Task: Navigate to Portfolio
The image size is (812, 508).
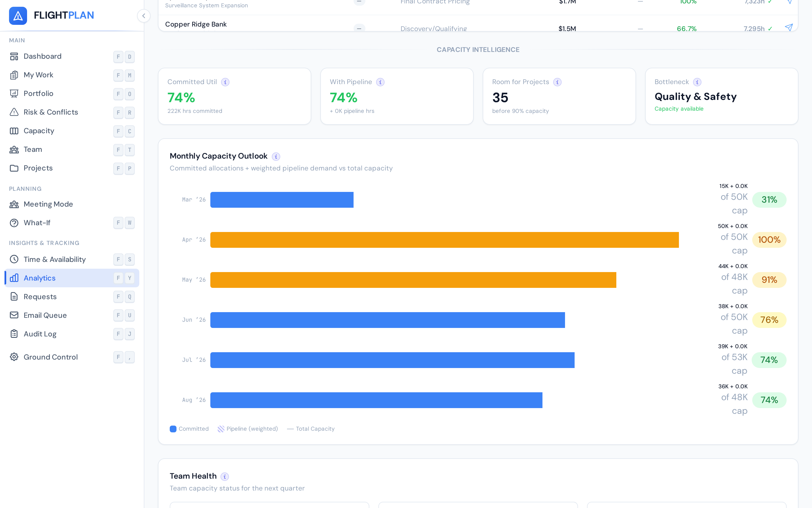Action: (38, 93)
